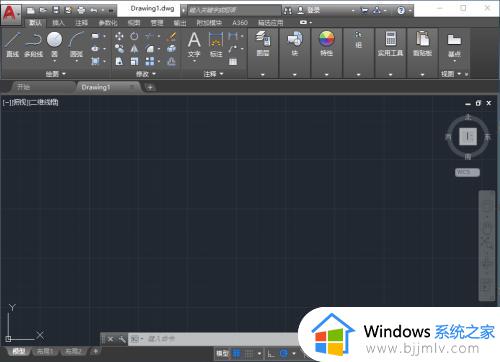This screenshot has width=500, height=362.
Task: Expand the Modify (修改) panel
Action: [146, 74]
